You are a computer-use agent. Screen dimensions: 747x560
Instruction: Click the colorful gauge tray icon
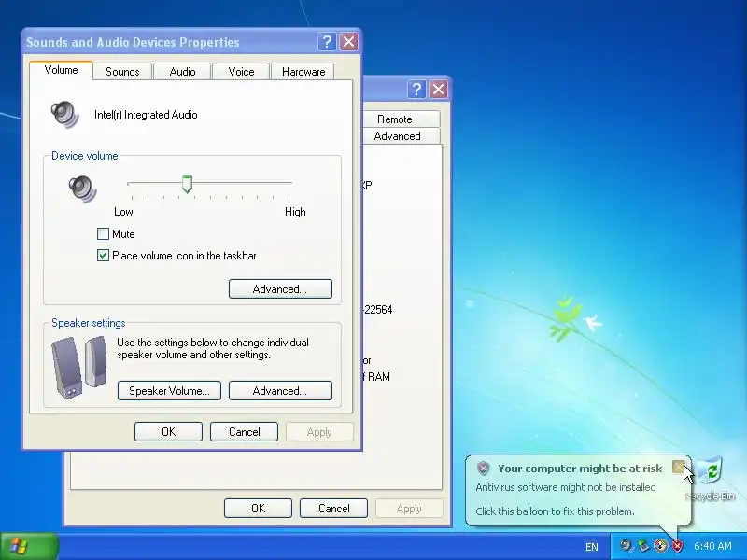(x=660, y=545)
